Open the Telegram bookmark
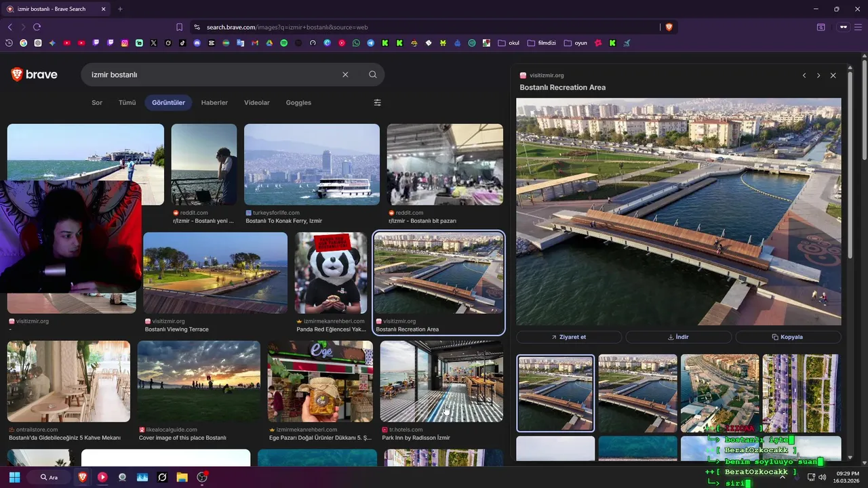Image resolution: width=868 pixels, height=488 pixels. (371, 43)
